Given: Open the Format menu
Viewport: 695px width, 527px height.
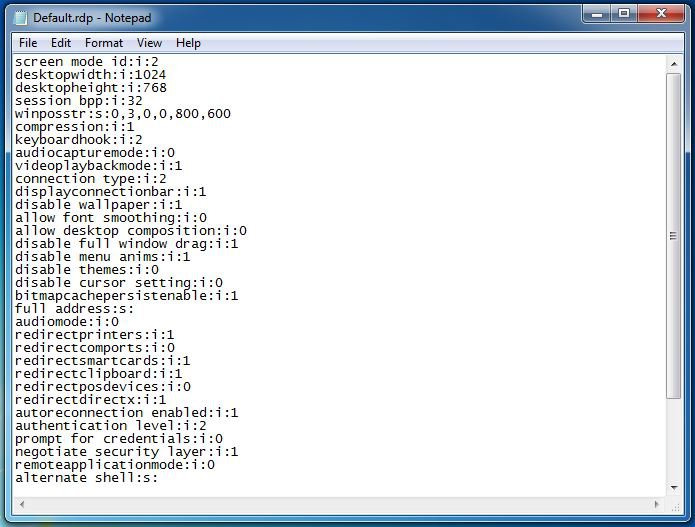Looking at the screenshot, I should point(104,43).
